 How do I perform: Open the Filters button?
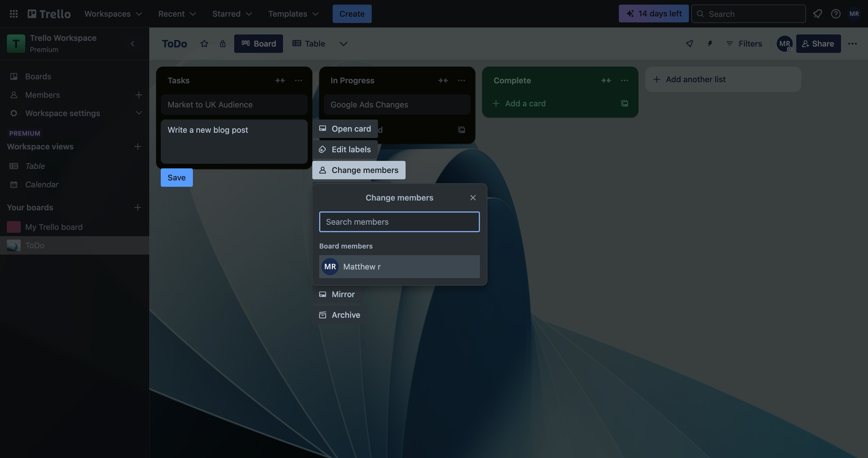click(744, 43)
